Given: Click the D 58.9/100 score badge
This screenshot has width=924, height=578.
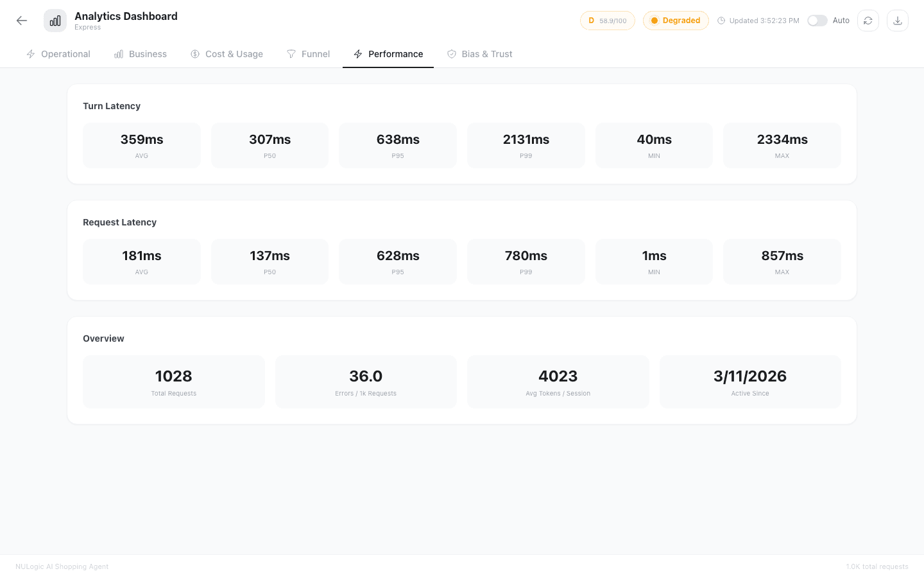Looking at the screenshot, I should (x=607, y=21).
